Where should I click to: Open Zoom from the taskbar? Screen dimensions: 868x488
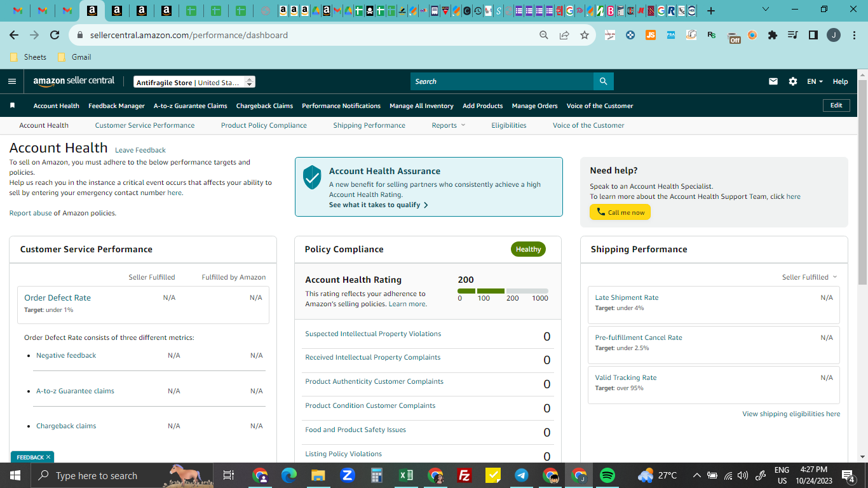348,475
